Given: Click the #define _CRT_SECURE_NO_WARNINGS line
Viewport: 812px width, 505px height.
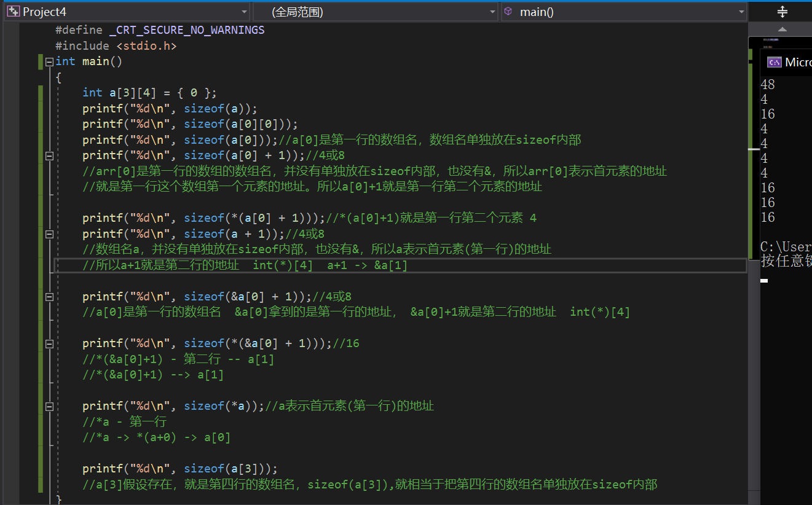Looking at the screenshot, I should (160, 29).
